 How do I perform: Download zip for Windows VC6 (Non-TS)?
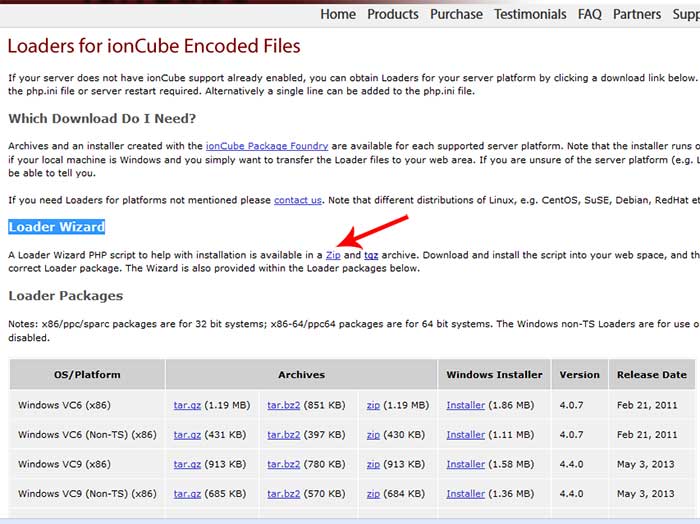(373, 435)
